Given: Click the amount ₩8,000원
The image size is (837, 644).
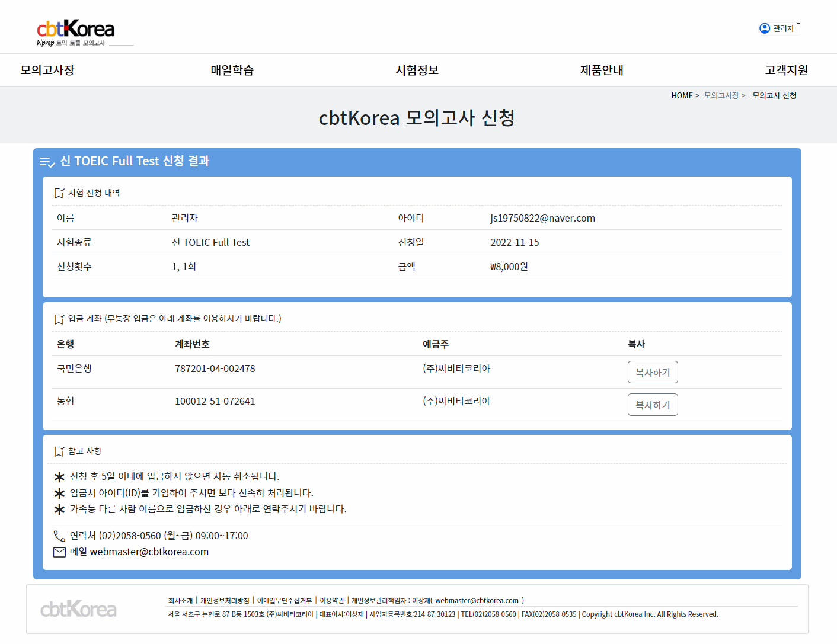Looking at the screenshot, I should (509, 267).
